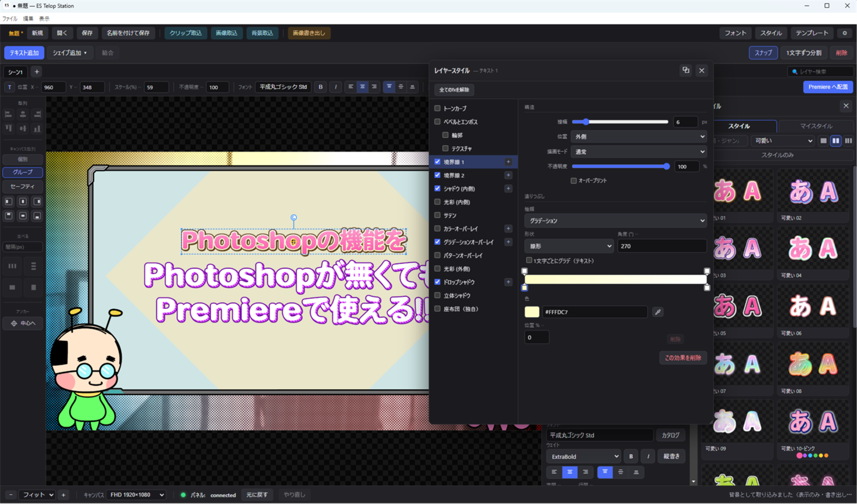Enable 立体シャドウ effect checkbox
Screen dimensions: 857x504
tap(437, 295)
